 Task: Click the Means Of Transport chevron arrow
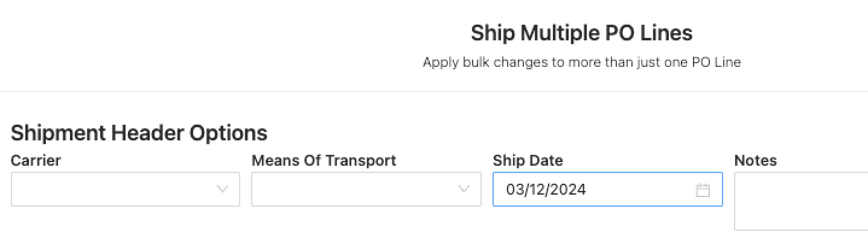tap(464, 189)
